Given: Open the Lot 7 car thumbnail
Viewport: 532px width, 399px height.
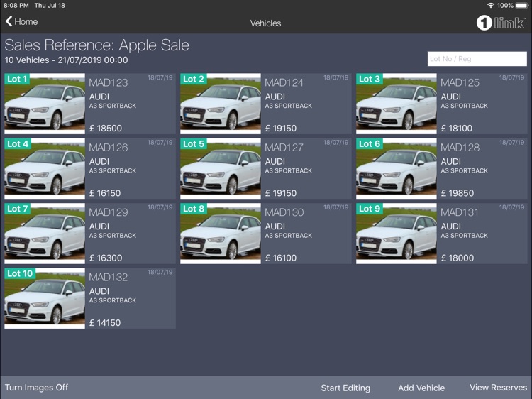Looking at the screenshot, I should click(x=45, y=234).
